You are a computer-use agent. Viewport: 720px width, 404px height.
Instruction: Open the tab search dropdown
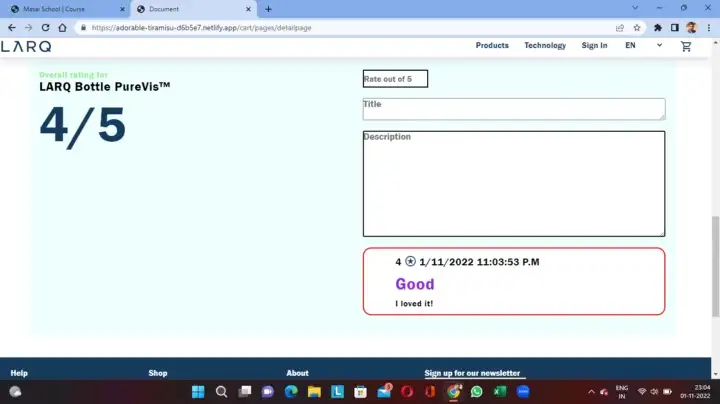pos(635,8)
